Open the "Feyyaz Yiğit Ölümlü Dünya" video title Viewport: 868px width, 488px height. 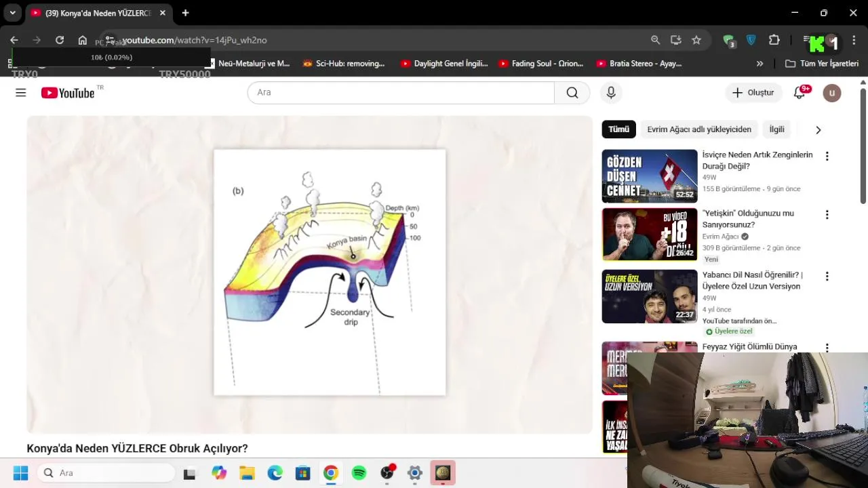750,347
